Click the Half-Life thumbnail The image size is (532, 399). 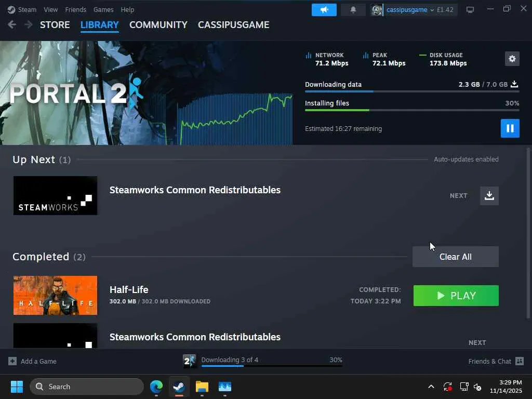(x=55, y=295)
